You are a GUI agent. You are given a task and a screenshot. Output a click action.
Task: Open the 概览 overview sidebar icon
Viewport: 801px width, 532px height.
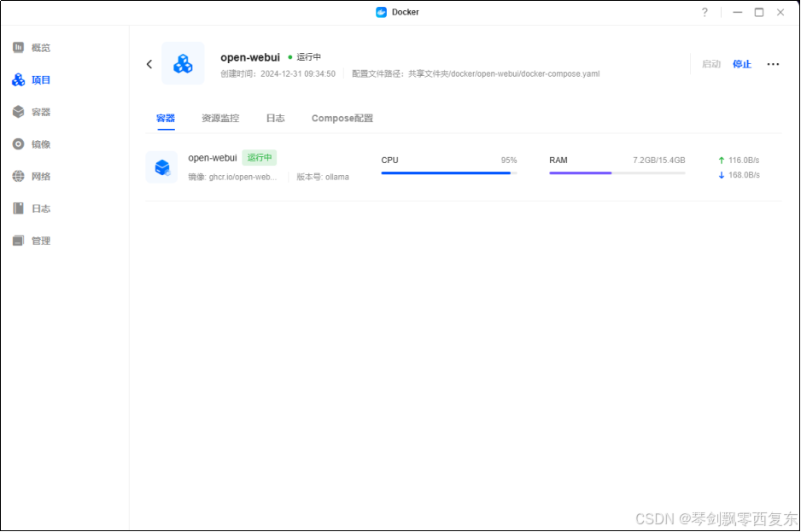click(19, 48)
